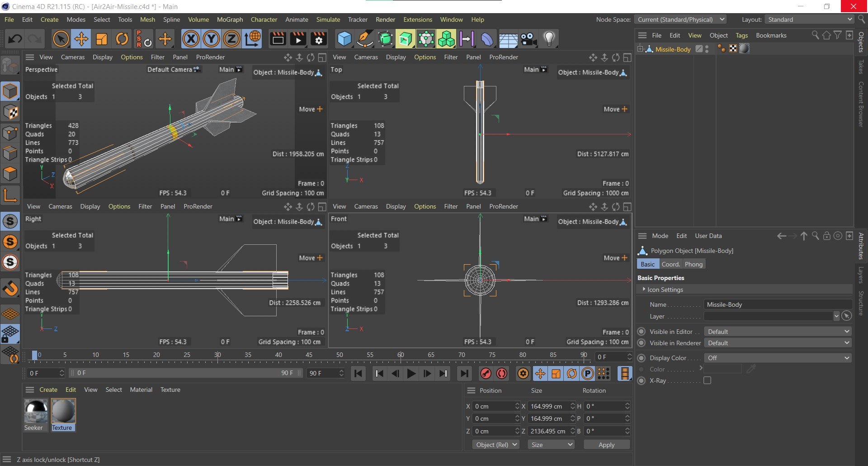The image size is (868, 466).
Task: Open the Spline Pen tool
Action: click(x=365, y=39)
